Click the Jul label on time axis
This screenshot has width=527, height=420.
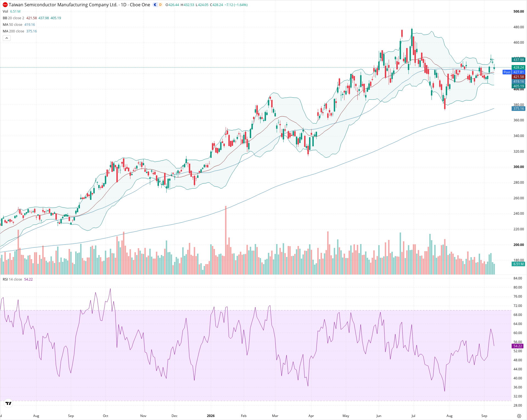click(413, 416)
